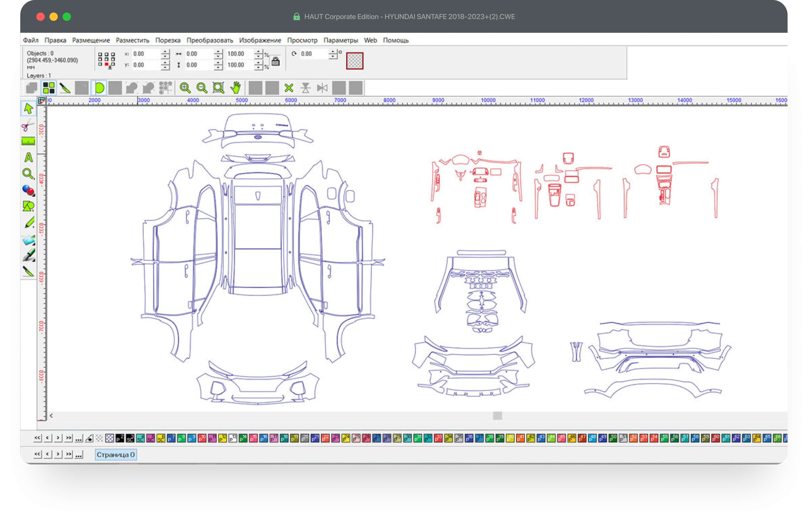Open palette options with the '...' button
This screenshot has height=522, width=812.
(x=79, y=438)
